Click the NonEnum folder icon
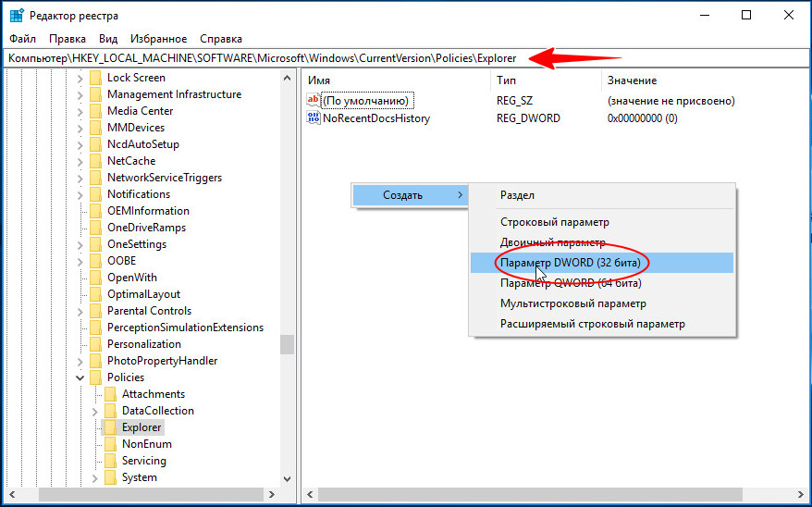812x507 pixels. click(110, 444)
